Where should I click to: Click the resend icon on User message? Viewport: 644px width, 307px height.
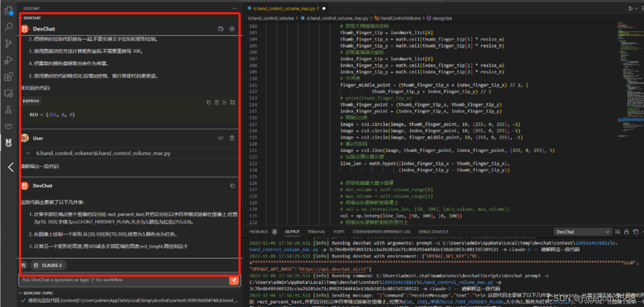(221, 138)
